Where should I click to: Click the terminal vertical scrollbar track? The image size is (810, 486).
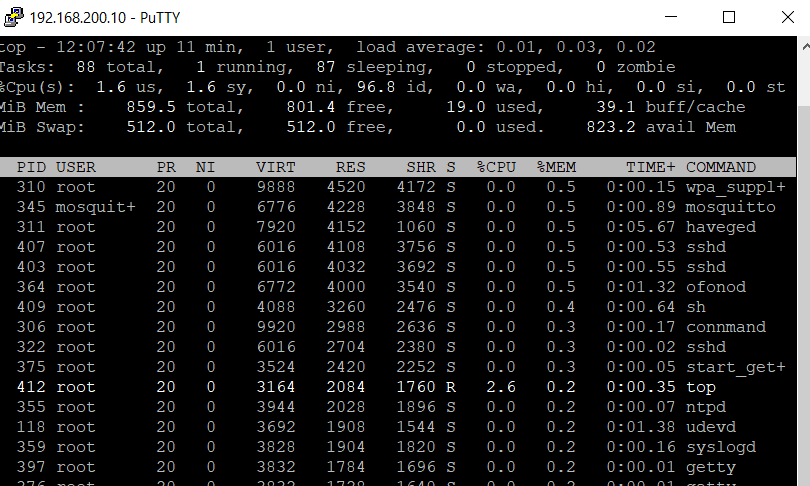pyautogui.click(x=805, y=294)
